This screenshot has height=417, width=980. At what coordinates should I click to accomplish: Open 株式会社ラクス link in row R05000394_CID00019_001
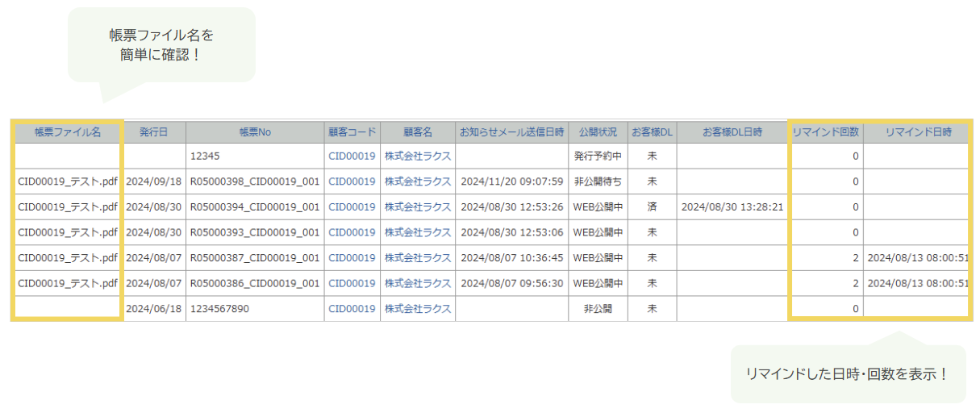418,207
